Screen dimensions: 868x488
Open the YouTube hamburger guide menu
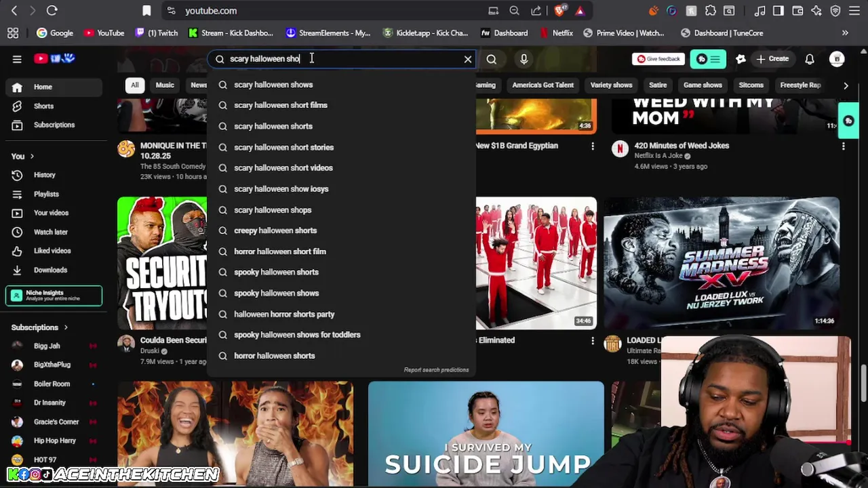click(17, 59)
